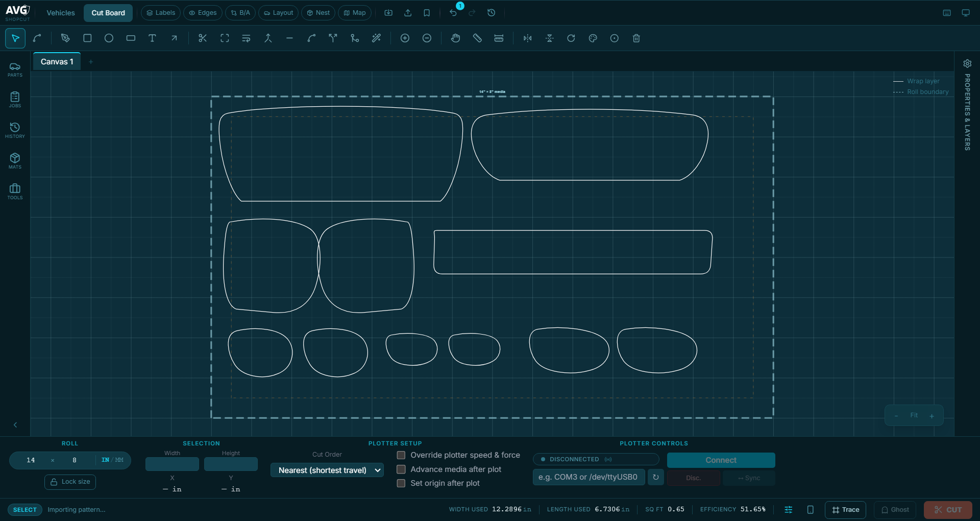Open the Labels dropdown button
This screenshot has height=521, width=980.
pyautogui.click(x=161, y=13)
